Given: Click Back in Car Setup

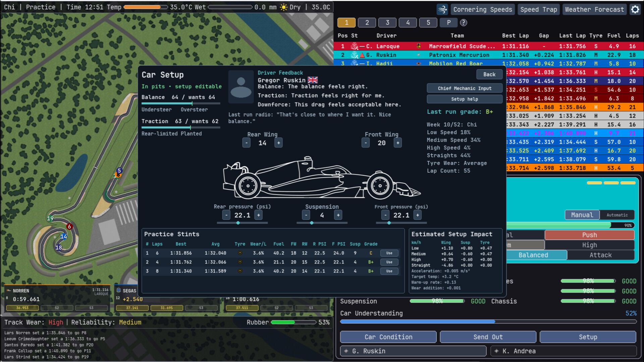Looking at the screenshot, I should (489, 74).
